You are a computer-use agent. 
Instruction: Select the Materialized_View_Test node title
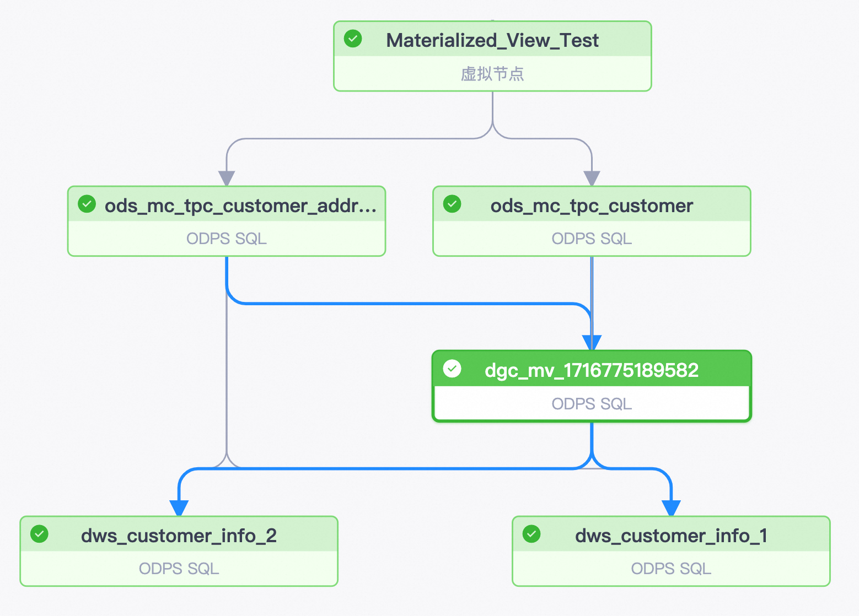click(x=492, y=40)
